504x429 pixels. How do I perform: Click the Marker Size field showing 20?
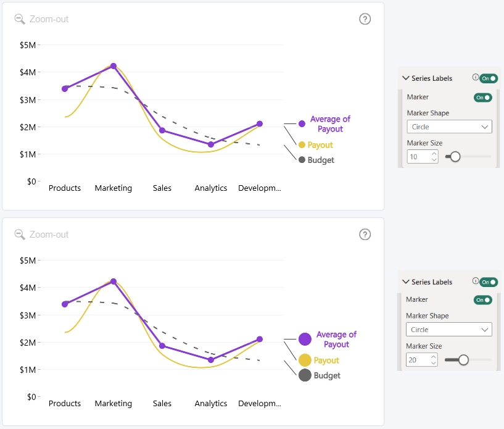pyautogui.click(x=422, y=360)
